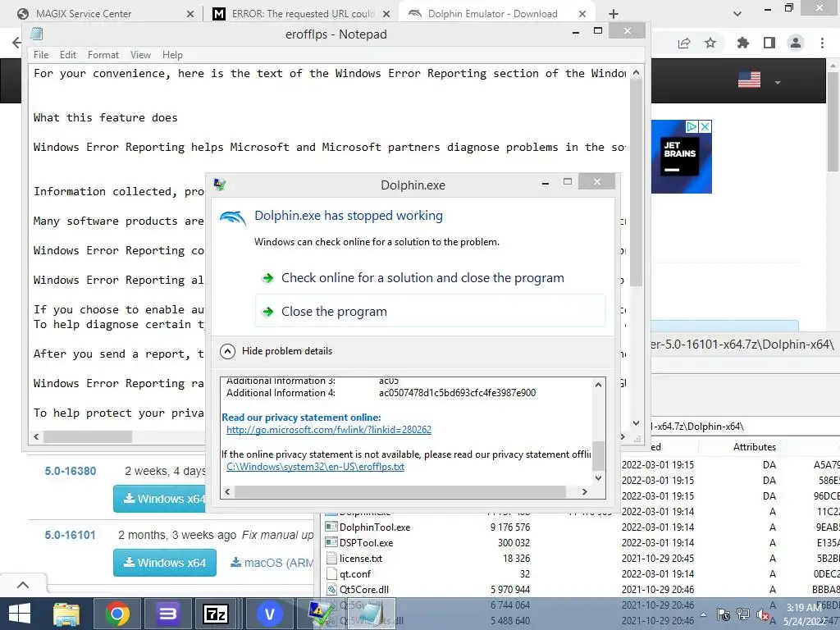Open purple B app on taskbar
This screenshot has height=630, width=840.
tap(167, 614)
